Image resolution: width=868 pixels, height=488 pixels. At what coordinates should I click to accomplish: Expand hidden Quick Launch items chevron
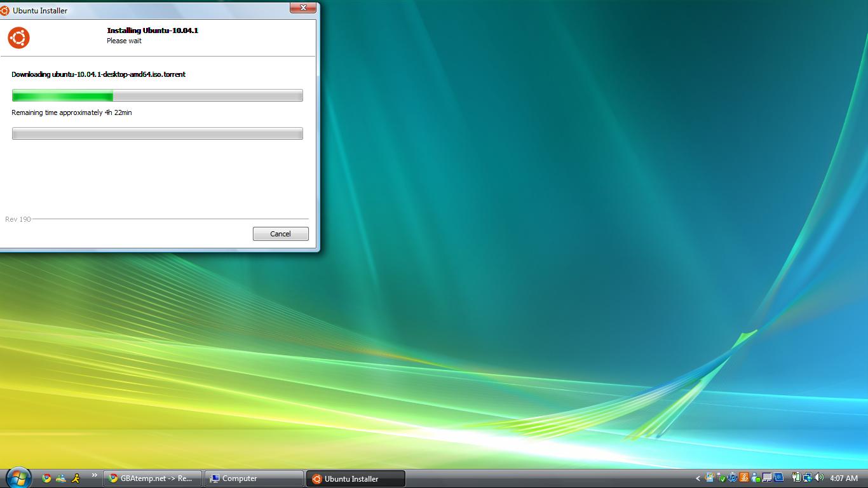point(95,475)
